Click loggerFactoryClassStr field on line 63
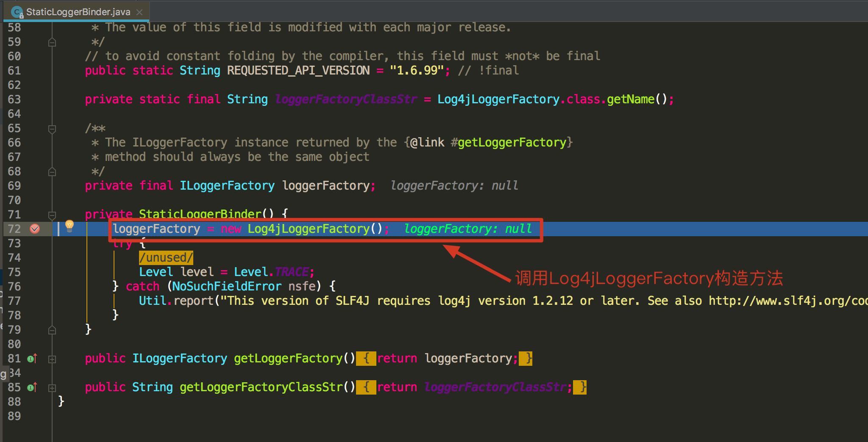Viewport: 868px width, 442px height. click(x=346, y=99)
